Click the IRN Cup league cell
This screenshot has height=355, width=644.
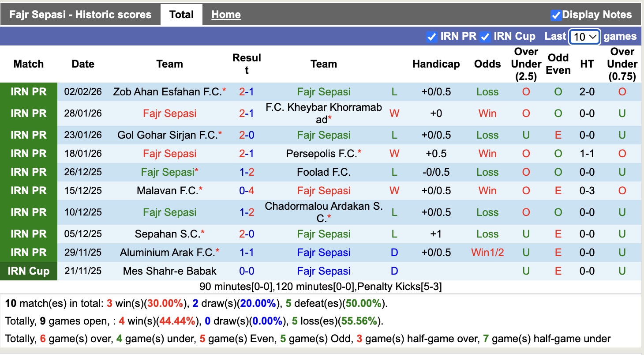click(x=29, y=271)
